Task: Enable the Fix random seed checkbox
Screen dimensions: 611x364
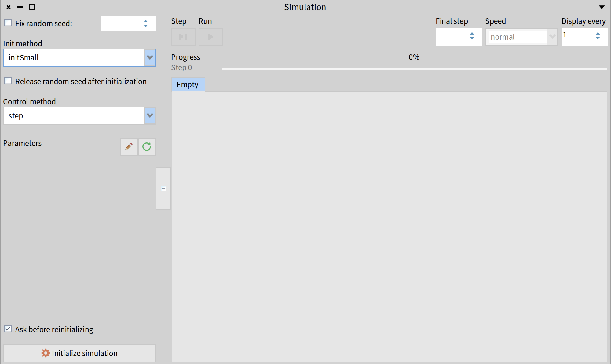Action: point(8,23)
